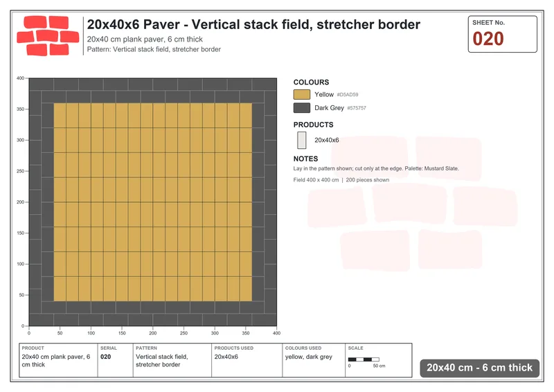
Task: Click the scale bar graphic
Action: tap(364, 359)
